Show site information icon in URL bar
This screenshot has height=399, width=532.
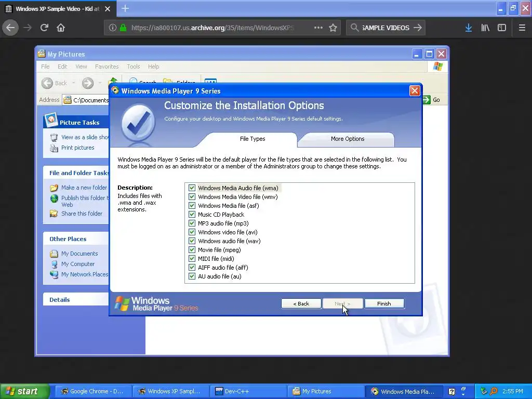pos(113,28)
